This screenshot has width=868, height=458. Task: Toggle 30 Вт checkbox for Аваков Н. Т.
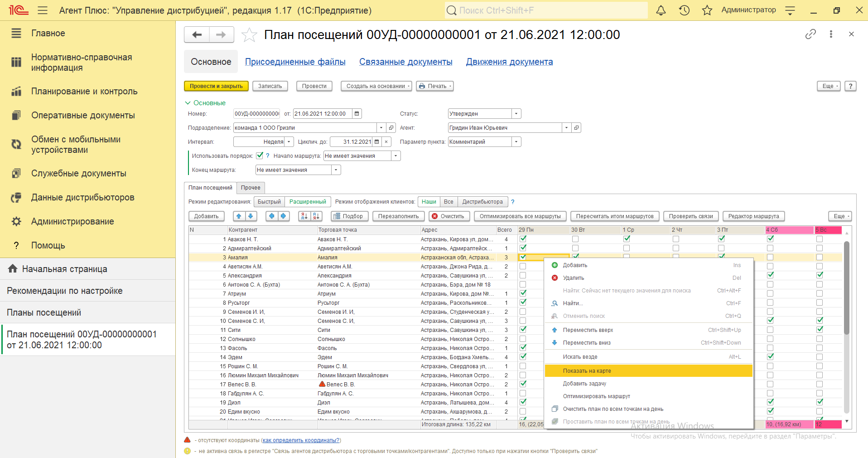click(575, 239)
